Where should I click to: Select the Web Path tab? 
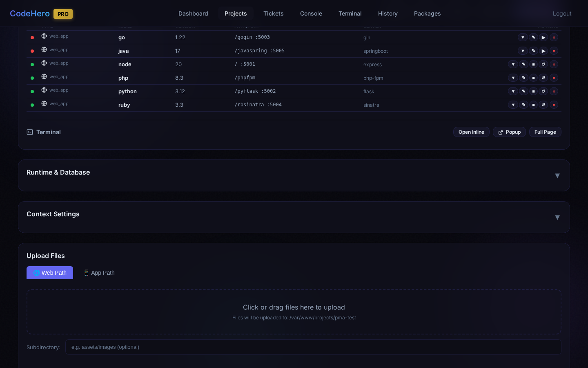click(x=50, y=273)
